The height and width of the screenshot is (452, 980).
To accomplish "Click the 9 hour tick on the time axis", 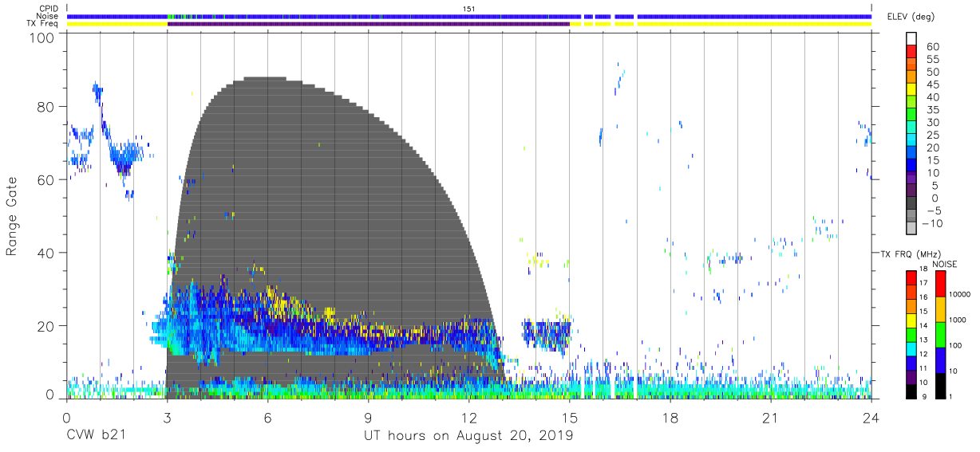I will (369, 418).
